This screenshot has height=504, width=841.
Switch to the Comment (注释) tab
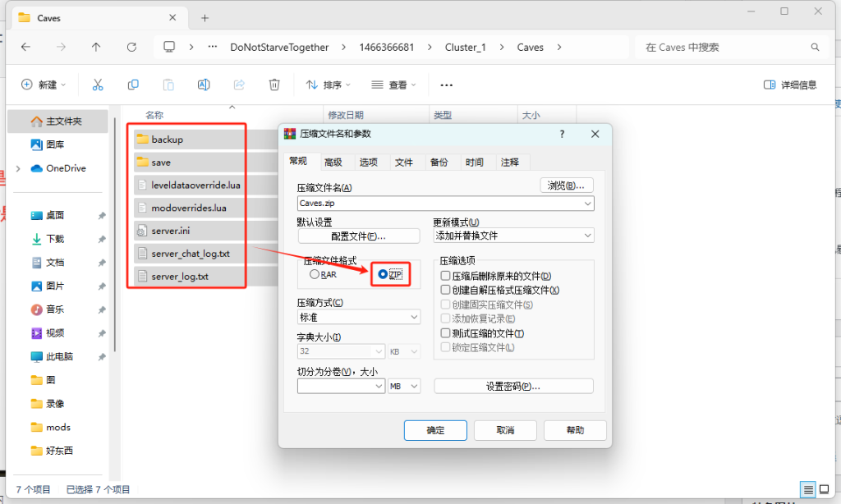510,162
